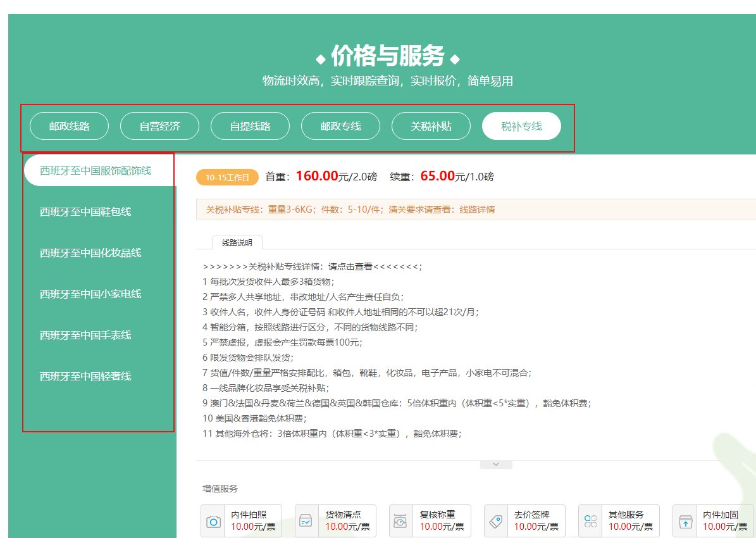Click rule 6 限发货物会排队发货
This screenshot has height=538, width=756.
click(x=248, y=358)
